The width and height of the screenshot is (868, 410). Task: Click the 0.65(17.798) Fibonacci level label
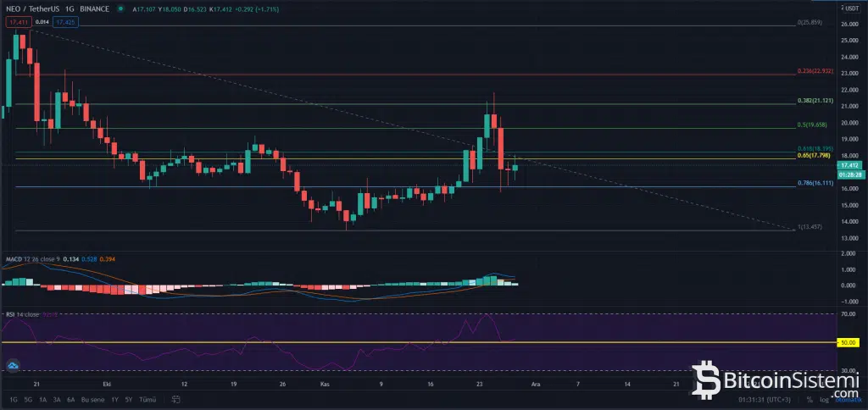point(812,156)
